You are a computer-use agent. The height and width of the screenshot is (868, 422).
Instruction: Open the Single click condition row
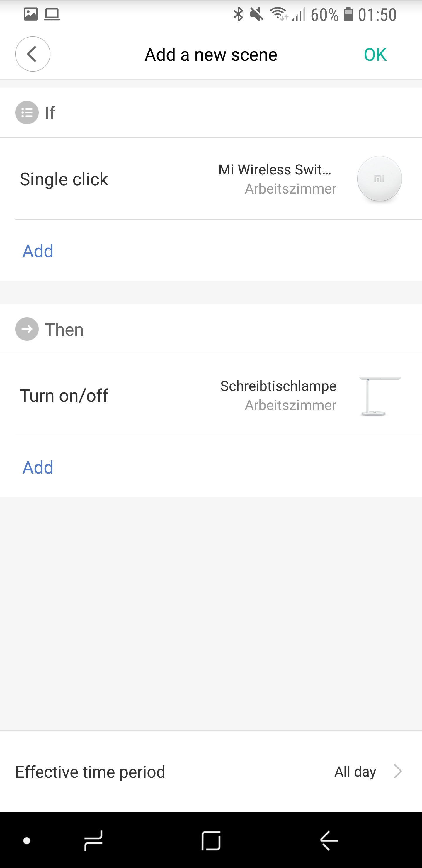pos(64,179)
